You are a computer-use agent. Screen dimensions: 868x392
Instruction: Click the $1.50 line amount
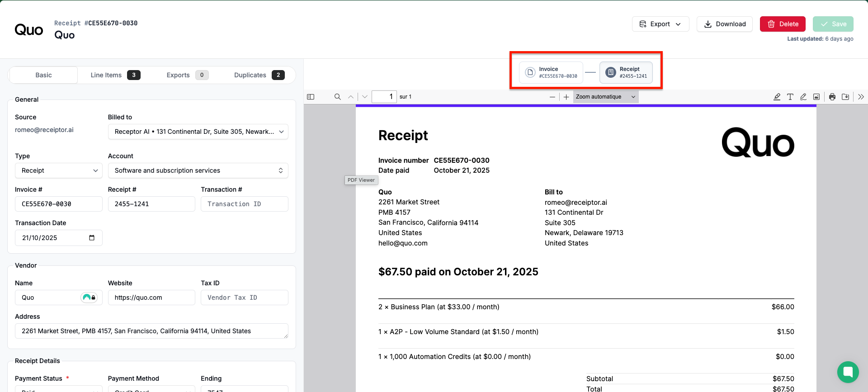point(786,332)
